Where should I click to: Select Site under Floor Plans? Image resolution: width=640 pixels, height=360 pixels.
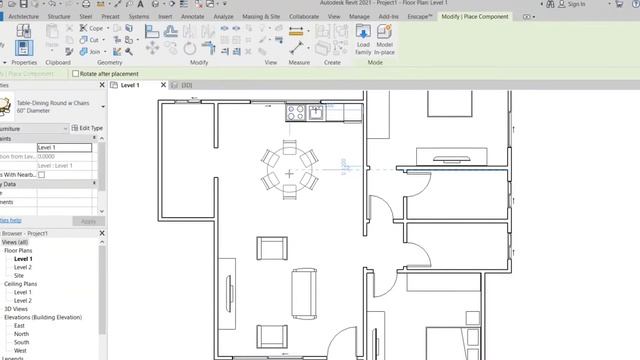19,276
